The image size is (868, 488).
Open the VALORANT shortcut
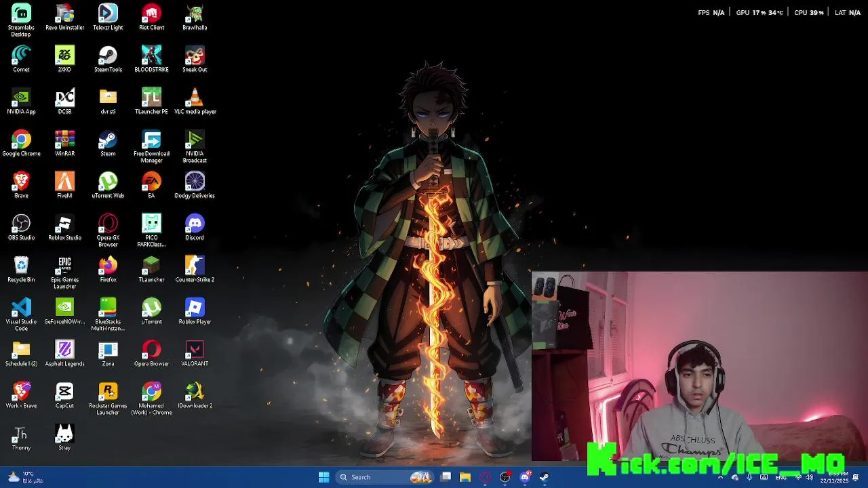[x=195, y=354]
